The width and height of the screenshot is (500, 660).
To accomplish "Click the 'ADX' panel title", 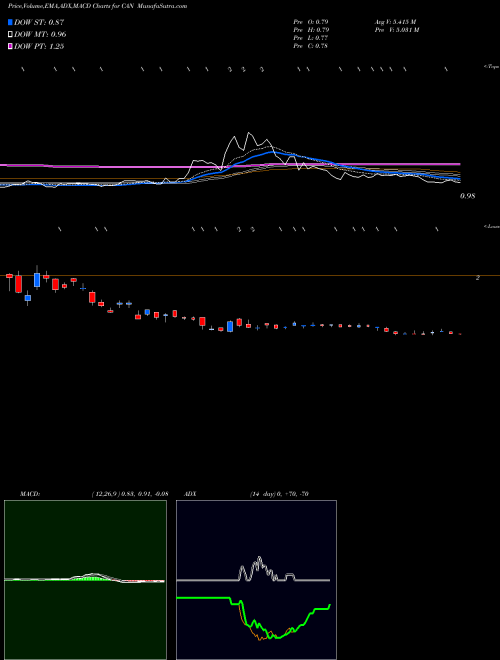I will [191, 494].
